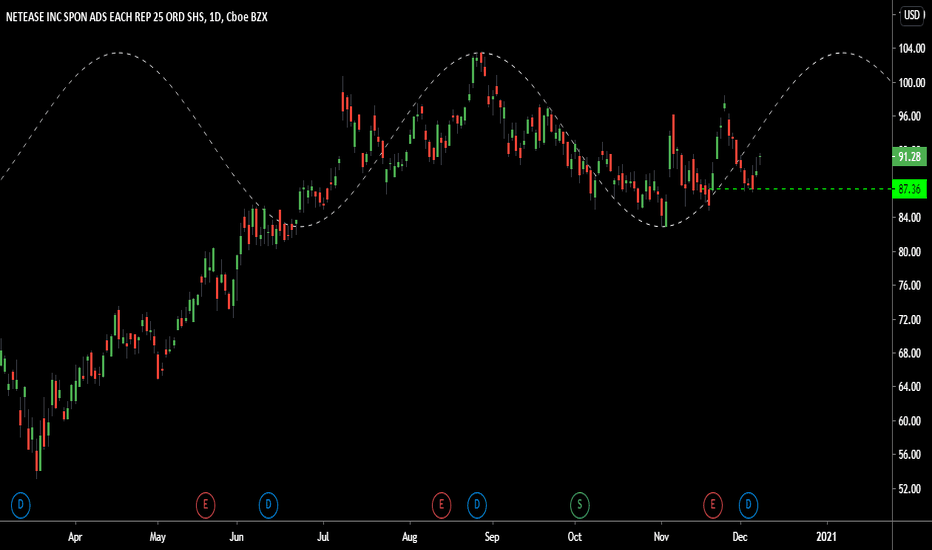The image size is (932, 550).
Task: Click the 80.00 price axis label
Action: click(911, 252)
